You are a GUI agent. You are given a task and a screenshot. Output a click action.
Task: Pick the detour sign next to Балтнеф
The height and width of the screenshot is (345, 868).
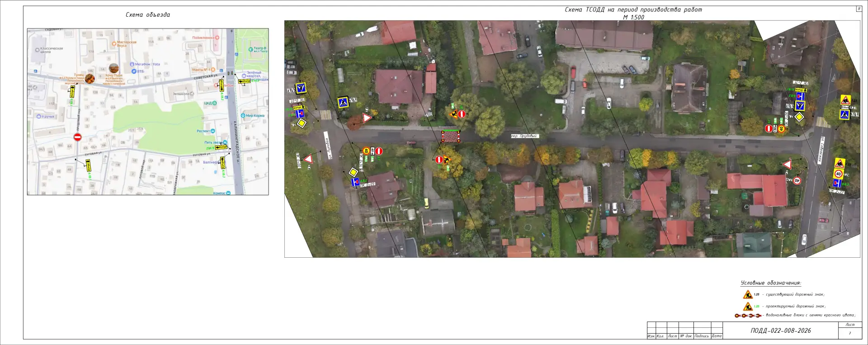[223, 163]
